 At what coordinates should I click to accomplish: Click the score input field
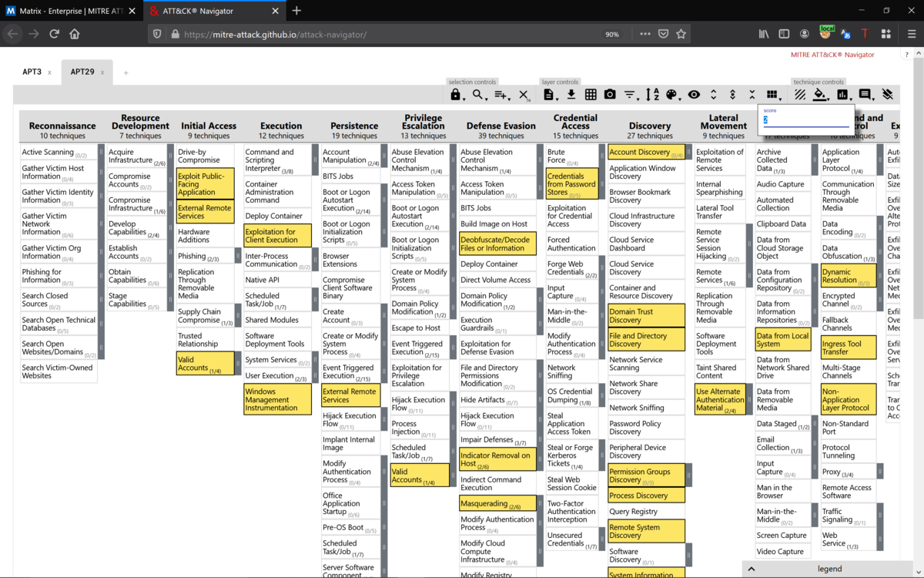(806, 120)
